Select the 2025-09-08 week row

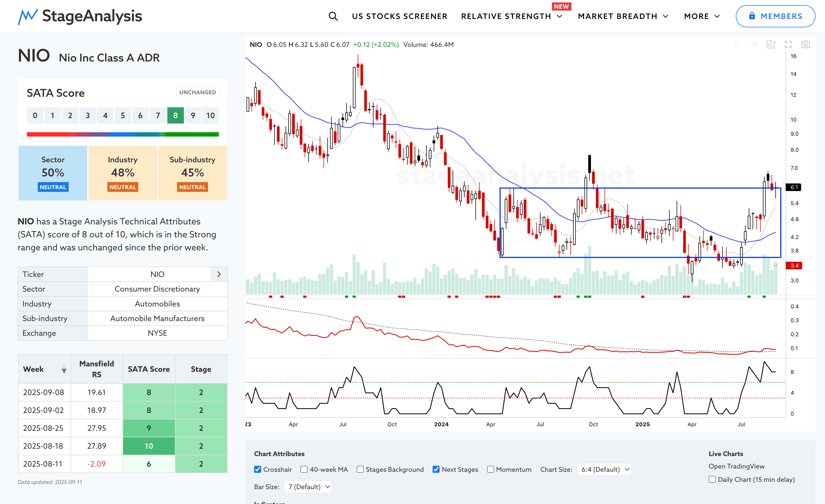123,392
